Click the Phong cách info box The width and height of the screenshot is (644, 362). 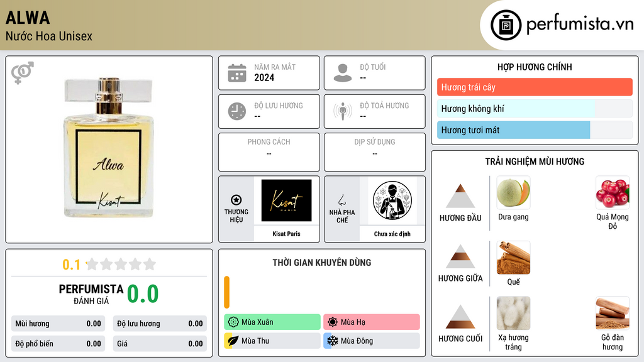coord(269,152)
